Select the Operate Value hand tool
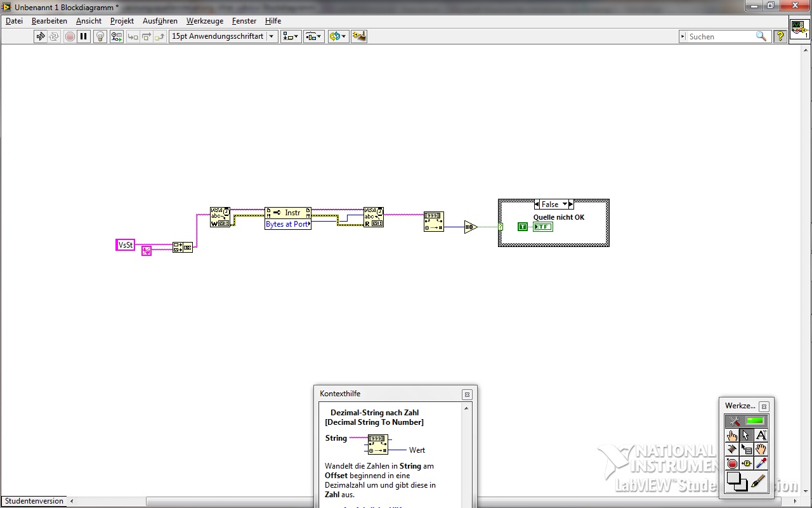812x508 pixels. point(732,435)
